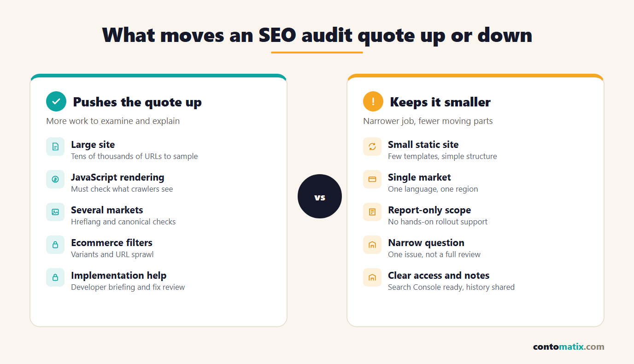Click the heading Pushes the quote up
This screenshot has width=634, height=364.
point(137,102)
